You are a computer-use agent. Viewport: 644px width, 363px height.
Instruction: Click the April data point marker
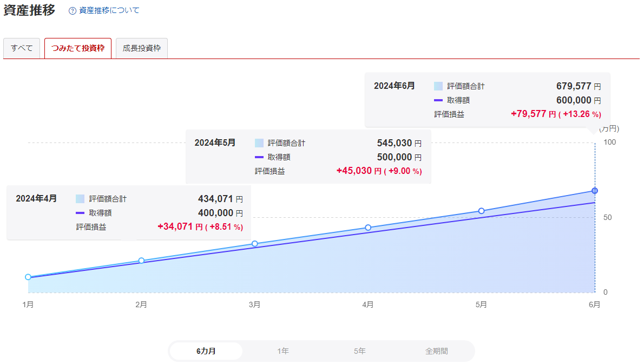coord(368,228)
